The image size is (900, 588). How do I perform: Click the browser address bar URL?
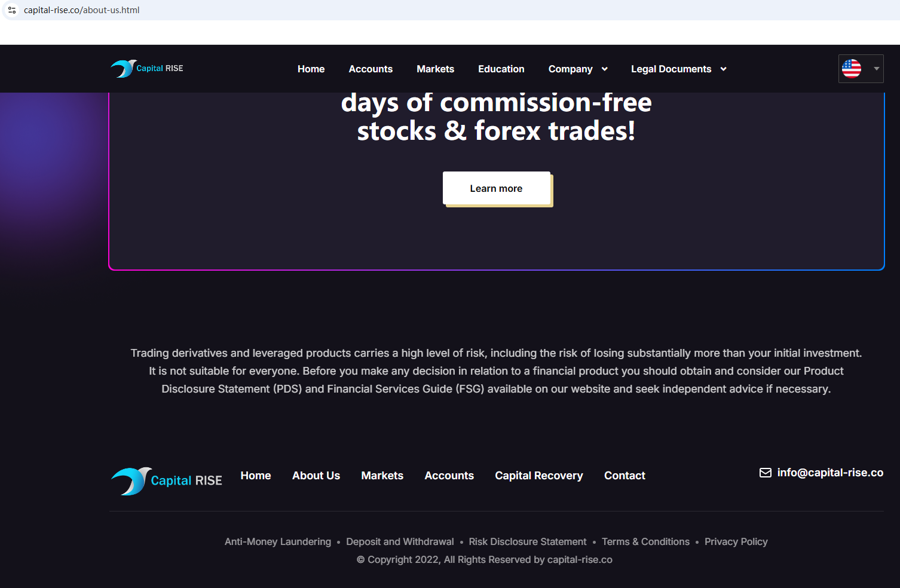click(82, 10)
